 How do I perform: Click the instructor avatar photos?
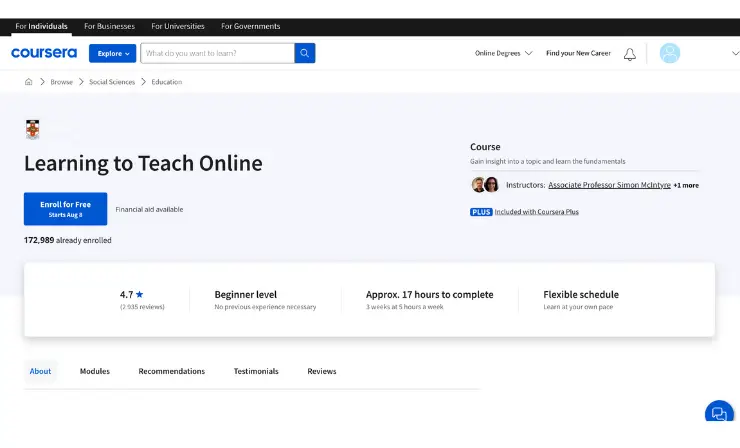[x=485, y=185]
